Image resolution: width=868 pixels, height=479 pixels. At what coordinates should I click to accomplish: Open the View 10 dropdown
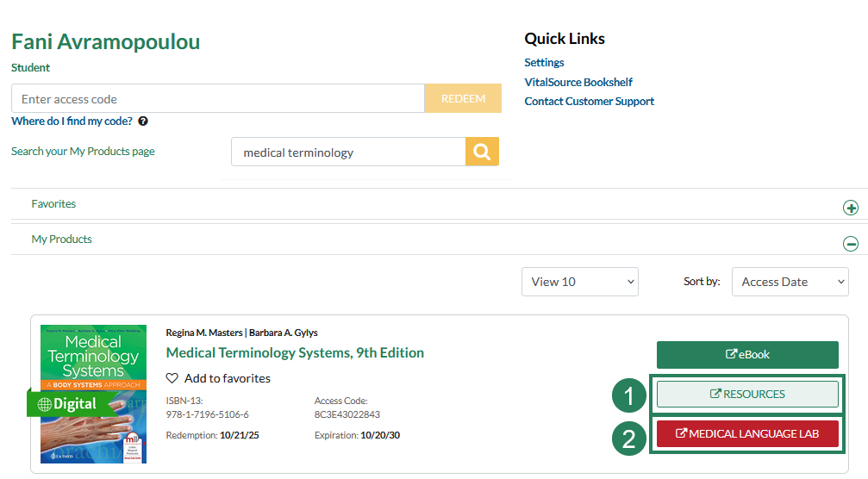[579, 282]
